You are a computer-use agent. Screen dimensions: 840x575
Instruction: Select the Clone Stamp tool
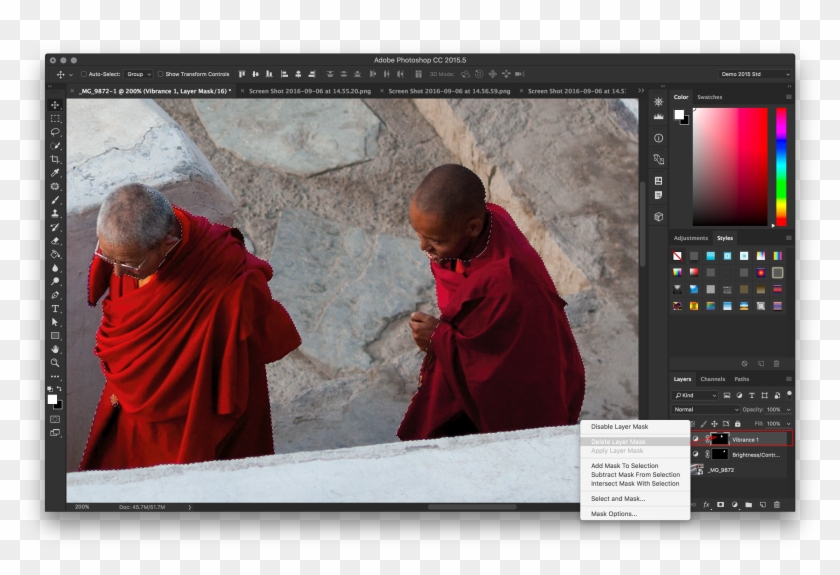(55, 213)
